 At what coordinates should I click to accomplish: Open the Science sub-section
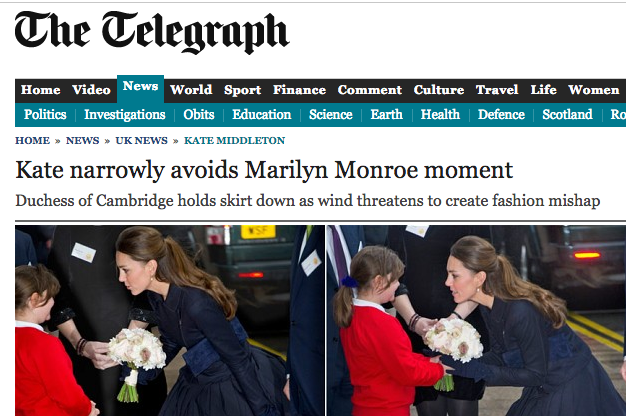click(331, 115)
